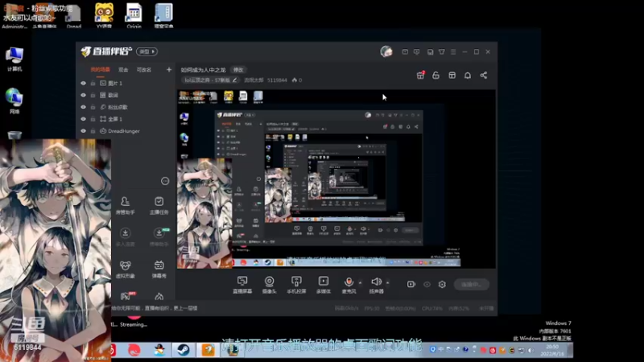Open the skin T-shirt icon in the title bar
644x362 pixels.
pyautogui.click(x=441, y=51)
